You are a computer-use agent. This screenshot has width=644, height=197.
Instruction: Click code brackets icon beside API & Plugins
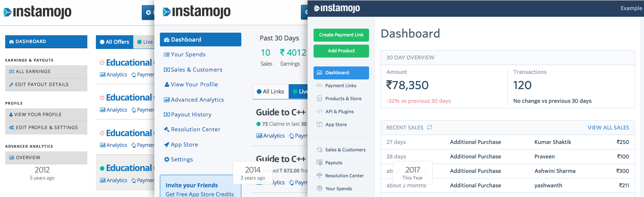tap(319, 112)
